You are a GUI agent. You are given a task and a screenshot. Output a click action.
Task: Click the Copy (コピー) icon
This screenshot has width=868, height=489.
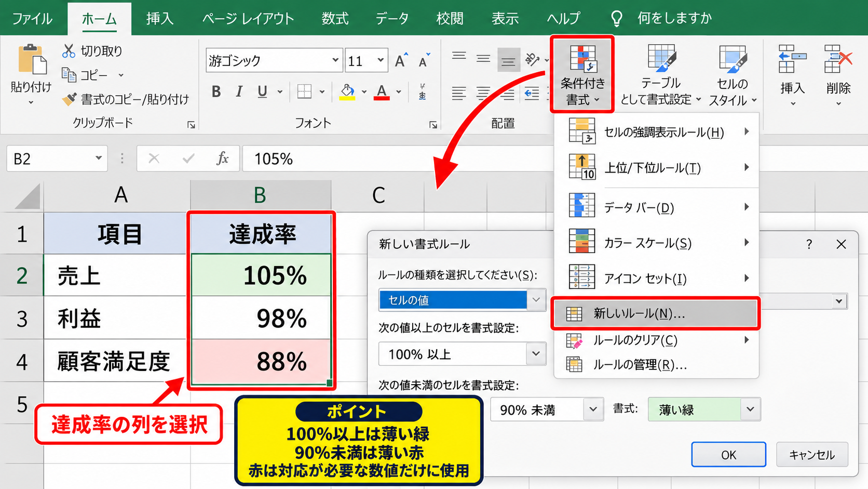pos(69,75)
